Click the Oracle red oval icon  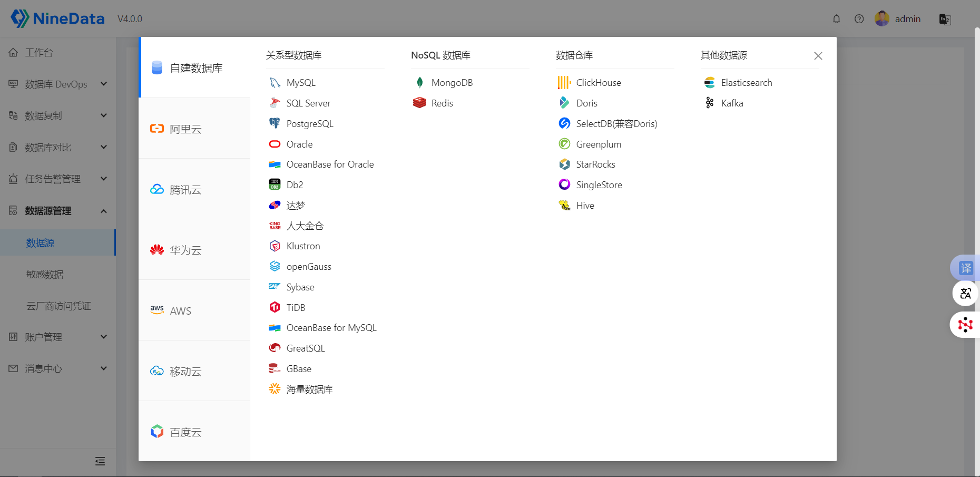(x=275, y=144)
